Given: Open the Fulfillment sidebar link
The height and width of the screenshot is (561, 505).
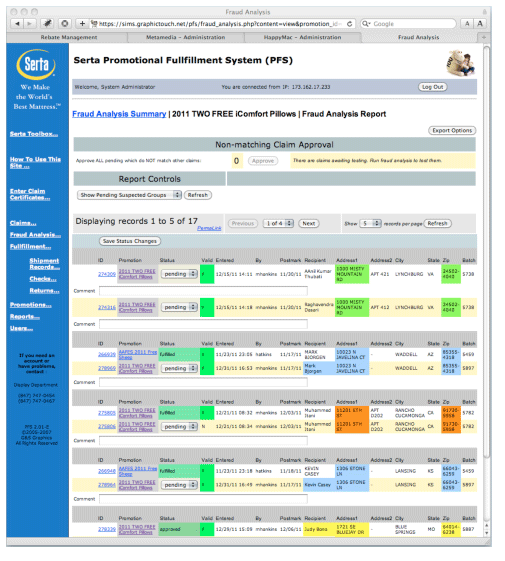Looking at the screenshot, I should [x=30, y=247].
